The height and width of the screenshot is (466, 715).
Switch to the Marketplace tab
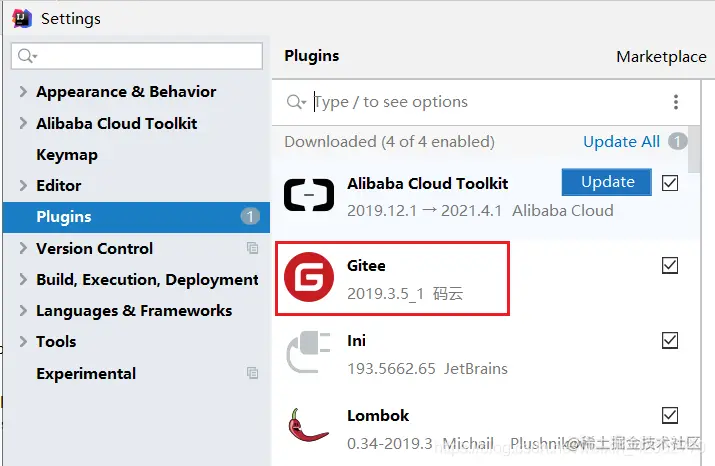coord(661,57)
